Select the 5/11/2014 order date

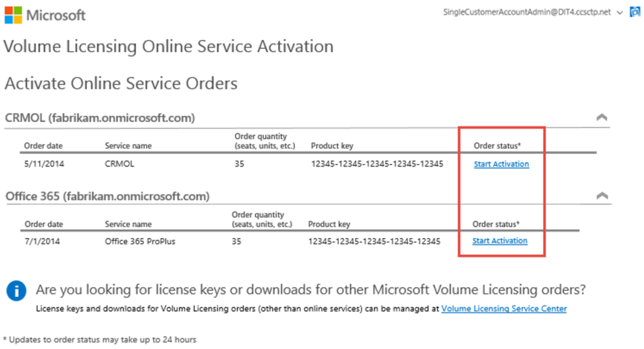tap(44, 164)
